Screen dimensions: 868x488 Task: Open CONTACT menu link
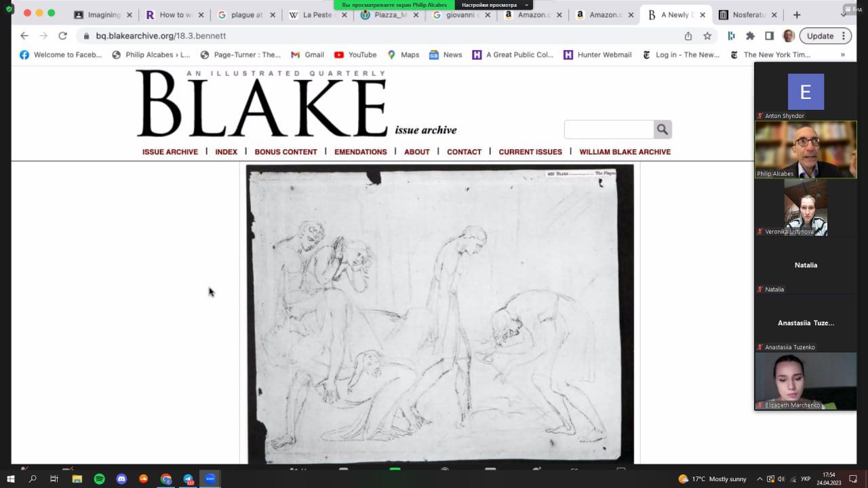pos(465,152)
